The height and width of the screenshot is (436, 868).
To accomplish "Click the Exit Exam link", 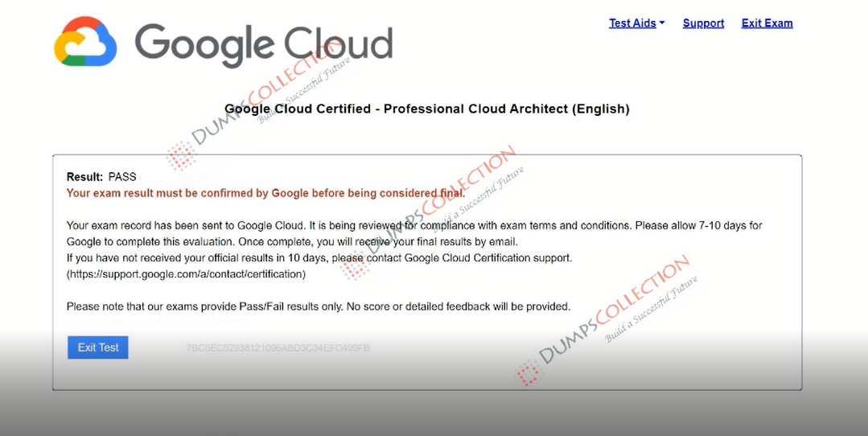I will [767, 23].
